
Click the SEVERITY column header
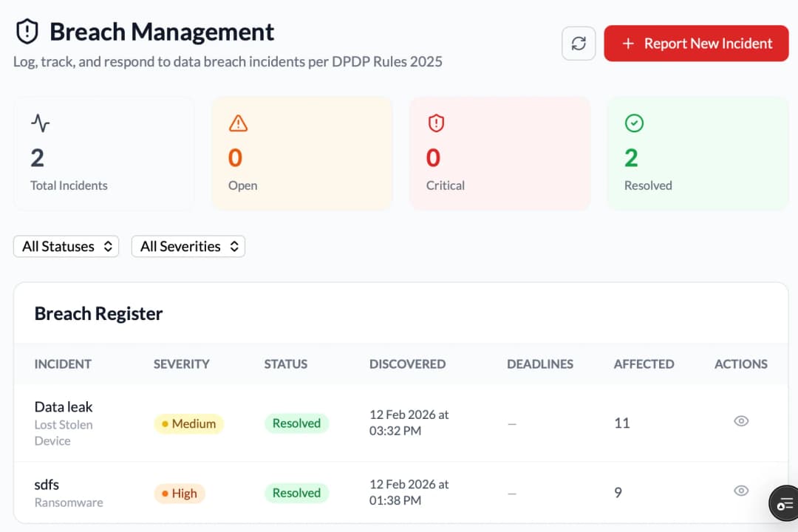pos(181,364)
